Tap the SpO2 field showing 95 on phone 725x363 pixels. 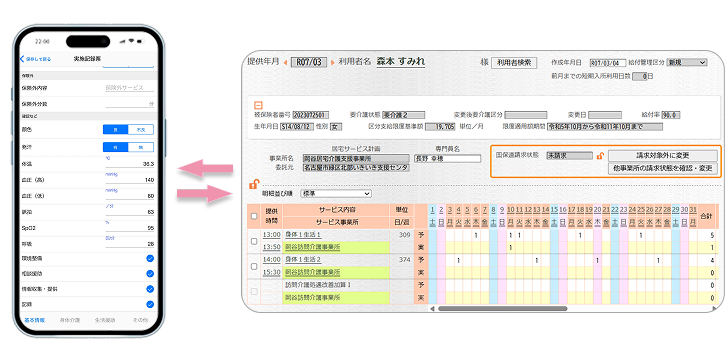pos(129,228)
